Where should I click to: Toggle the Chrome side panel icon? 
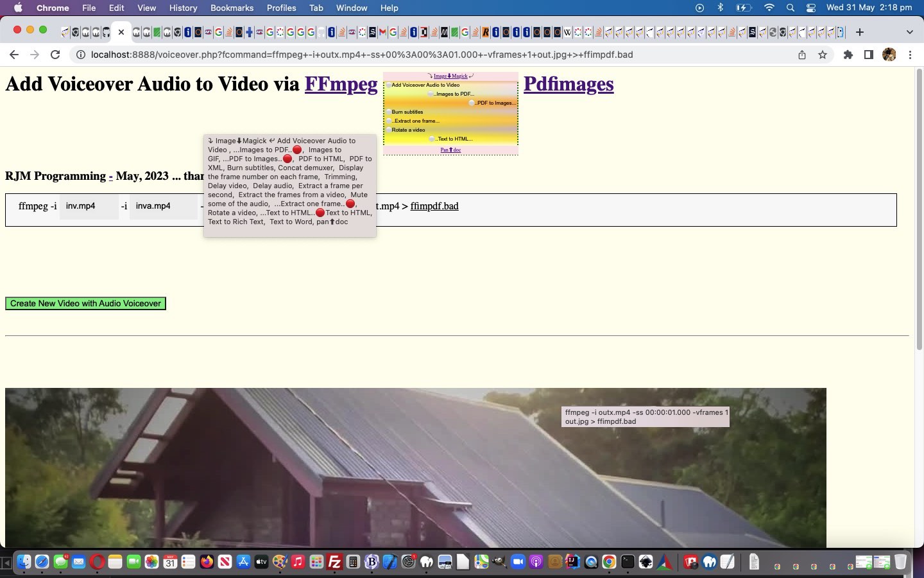pyautogui.click(x=869, y=55)
